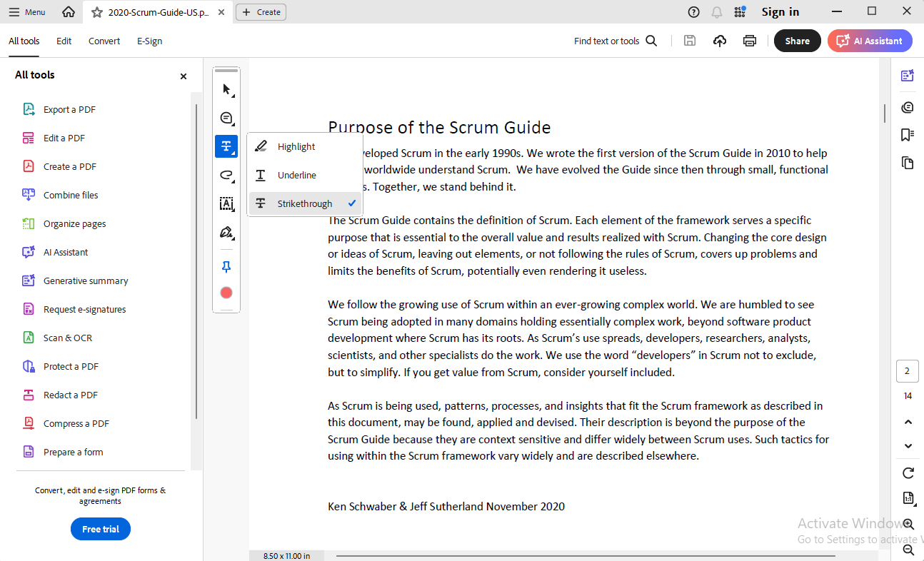Select the add text box tool
This screenshot has height=561, width=924.
click(226, 204)
